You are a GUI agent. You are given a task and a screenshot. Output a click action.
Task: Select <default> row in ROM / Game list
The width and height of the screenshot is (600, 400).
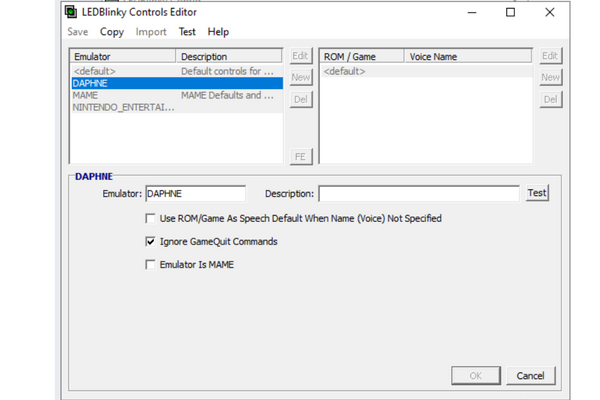point(426,71)
